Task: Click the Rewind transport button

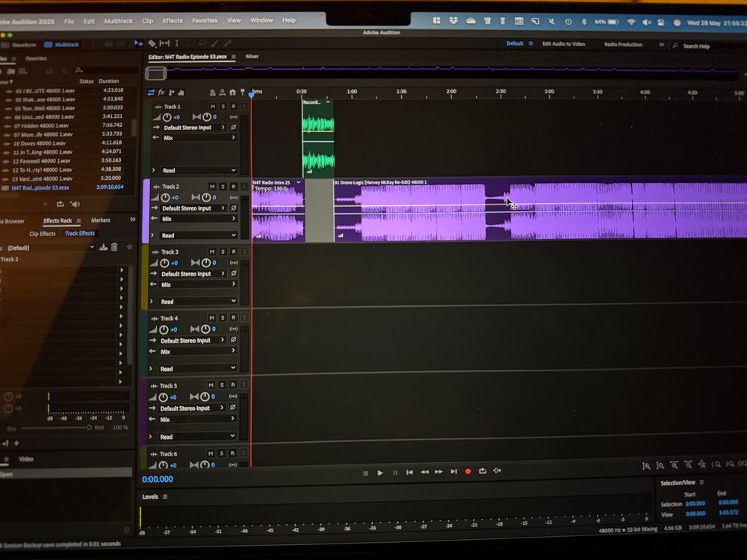Action: (424, 472)
